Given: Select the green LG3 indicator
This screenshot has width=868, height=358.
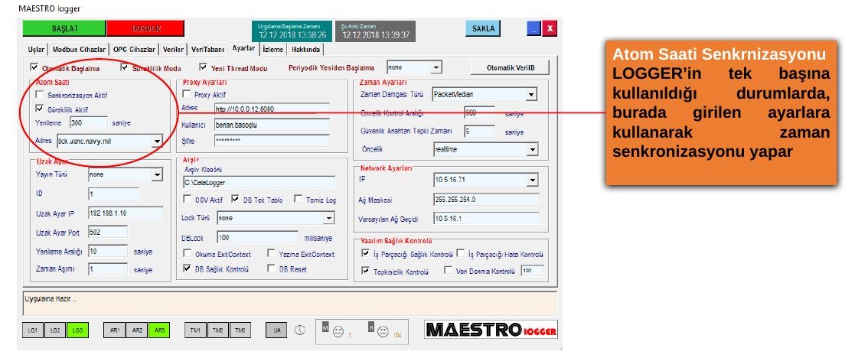Looking at the screenshot, I should [x=77, y=330].
